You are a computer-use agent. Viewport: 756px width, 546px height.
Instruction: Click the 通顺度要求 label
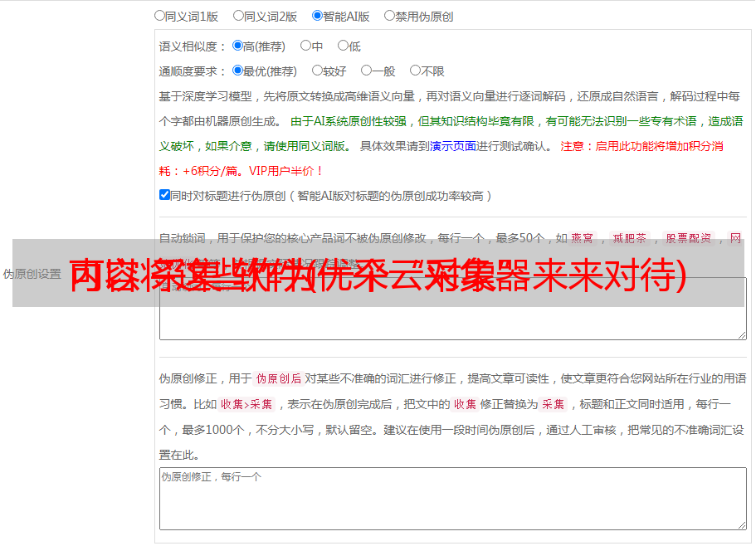[x=193, y=72]
